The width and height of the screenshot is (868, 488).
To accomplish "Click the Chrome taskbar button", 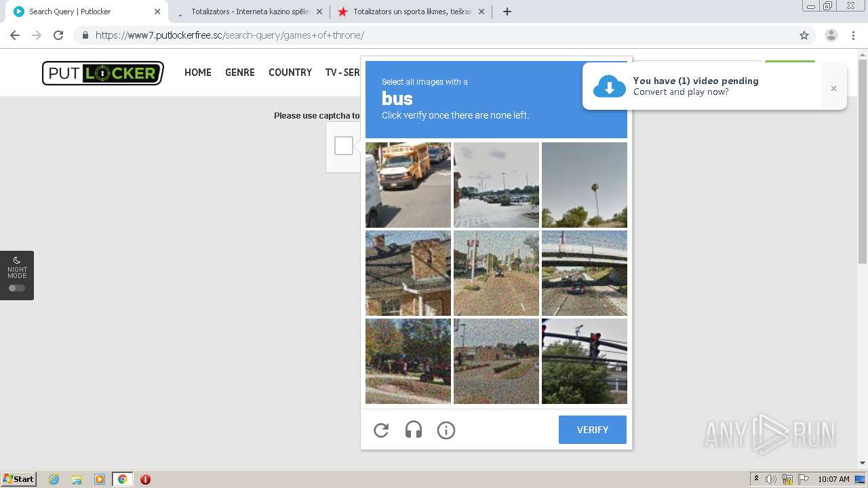I will [x=122, y=479].
